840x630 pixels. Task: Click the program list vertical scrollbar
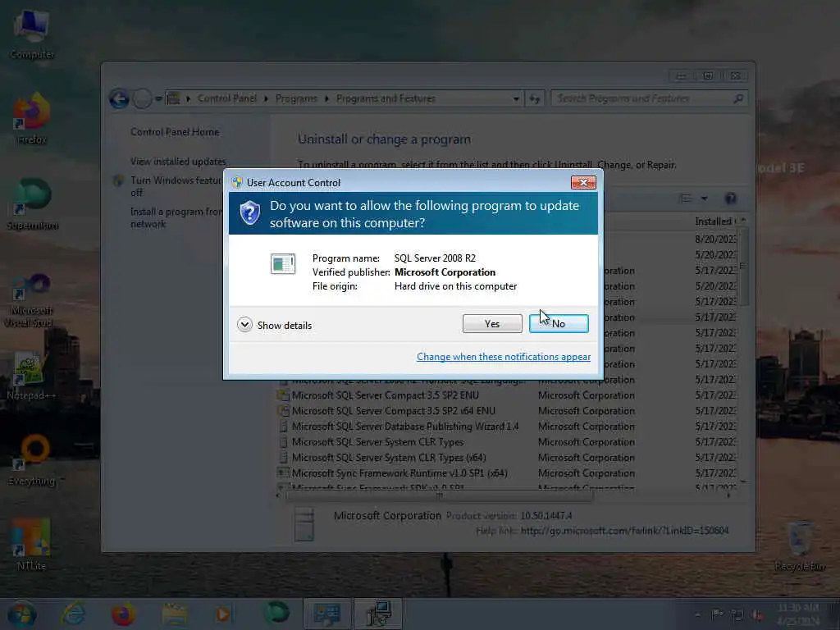pos(743,267)
